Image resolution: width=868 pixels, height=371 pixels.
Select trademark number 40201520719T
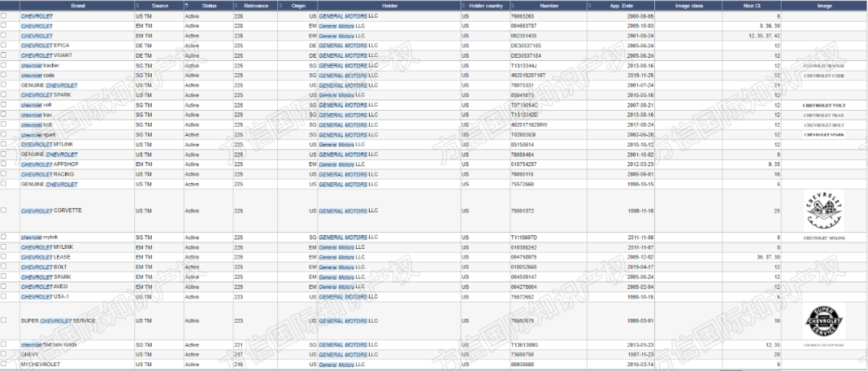pos(528,75)
